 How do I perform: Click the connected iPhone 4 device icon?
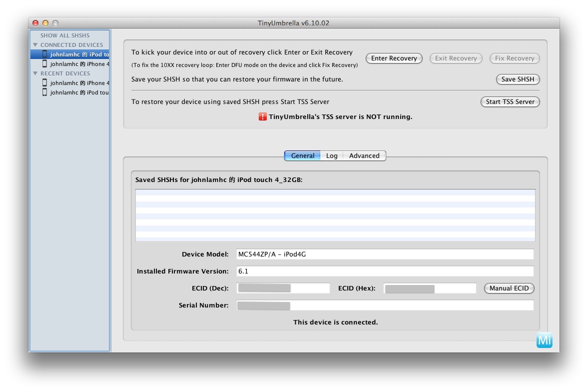pos(44,64)
